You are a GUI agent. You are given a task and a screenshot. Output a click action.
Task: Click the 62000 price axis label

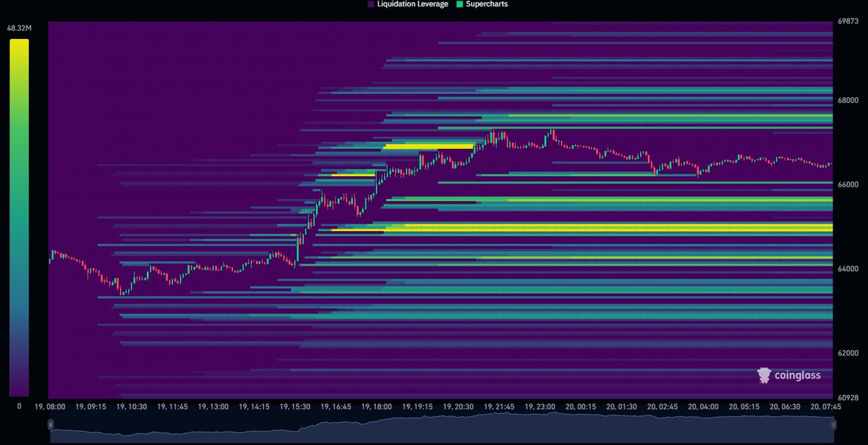847,354
